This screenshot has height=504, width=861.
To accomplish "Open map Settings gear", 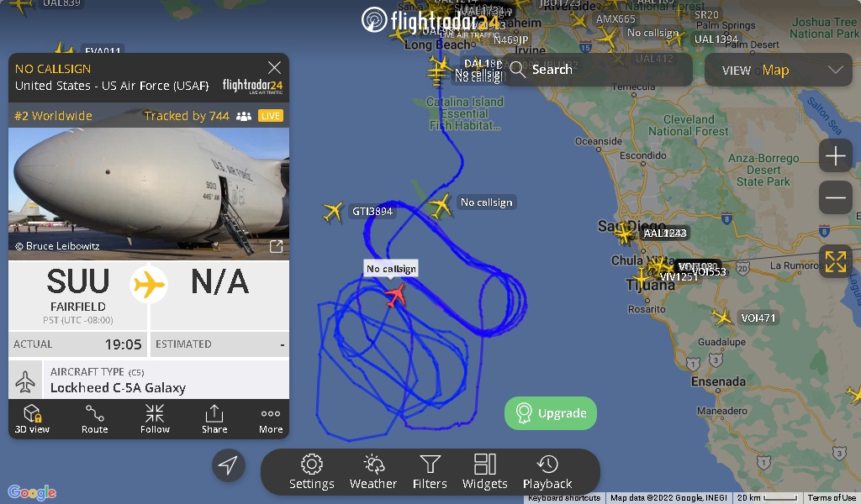I will point(311,471).
